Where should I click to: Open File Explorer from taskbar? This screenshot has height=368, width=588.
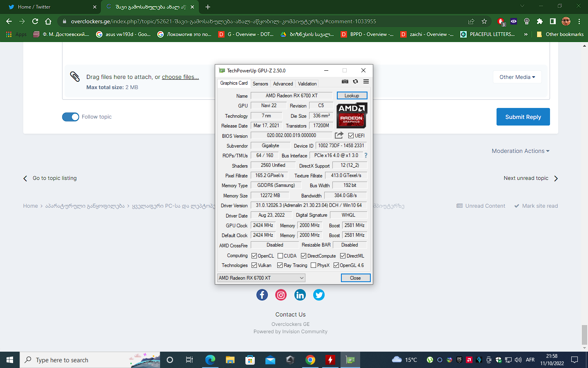(230, 360)
